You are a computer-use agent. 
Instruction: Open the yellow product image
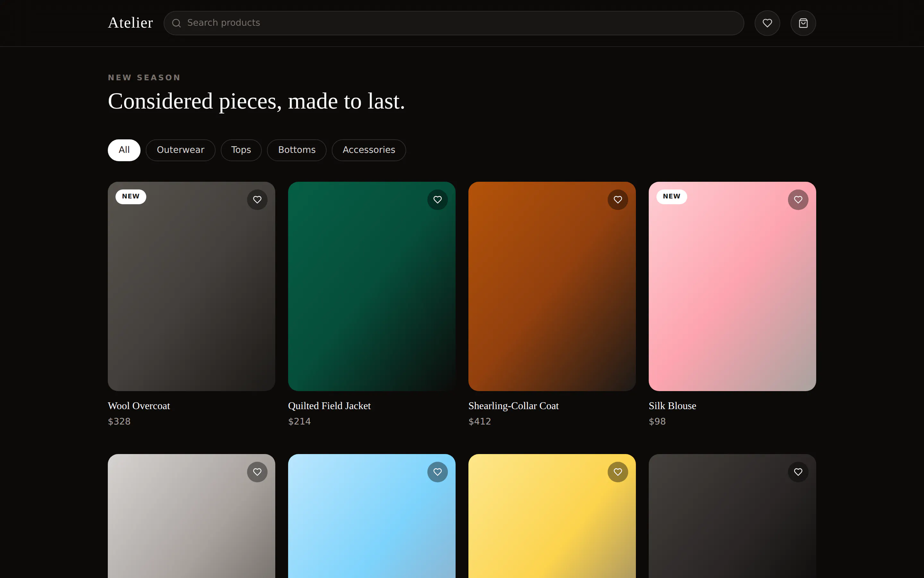click(x=552, y=516)
